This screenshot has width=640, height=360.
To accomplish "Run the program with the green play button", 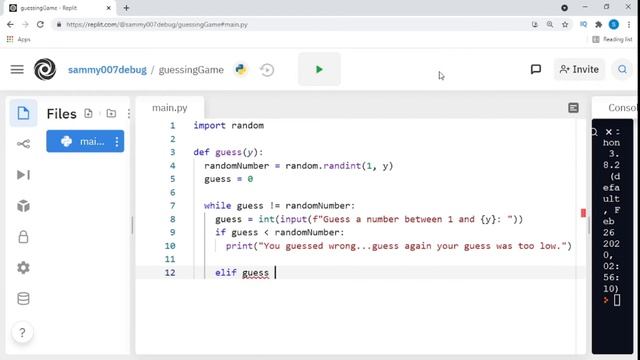I will 319,69.
